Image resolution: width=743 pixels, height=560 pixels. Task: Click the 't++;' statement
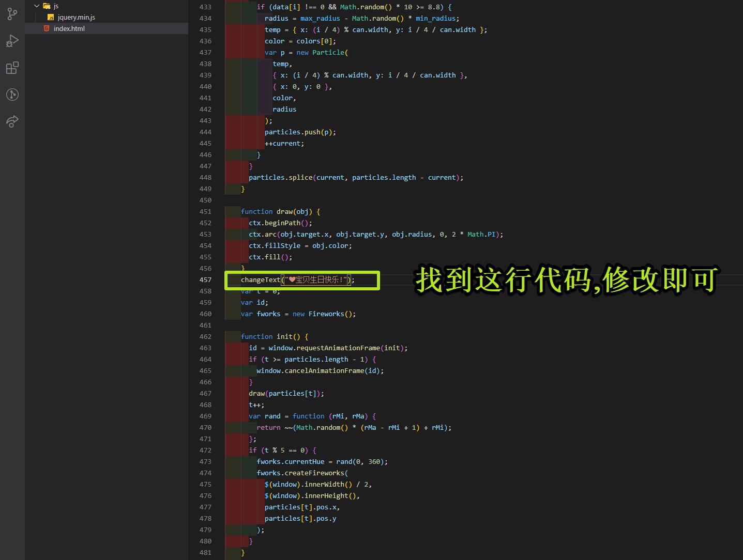(x=256, y=405)
